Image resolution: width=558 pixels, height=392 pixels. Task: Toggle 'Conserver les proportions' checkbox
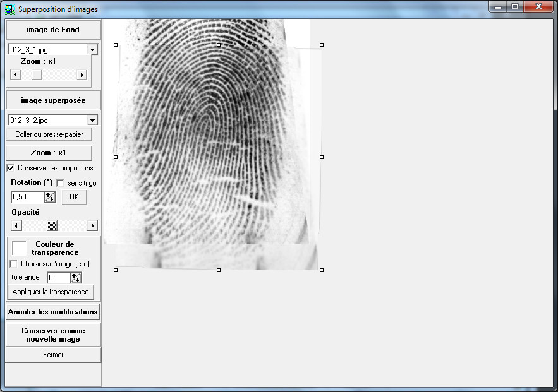pyautogui.click(x=11, y=168)
